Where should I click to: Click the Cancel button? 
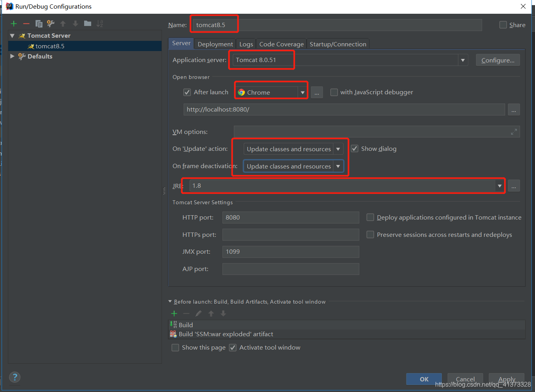tap(465, 379)
